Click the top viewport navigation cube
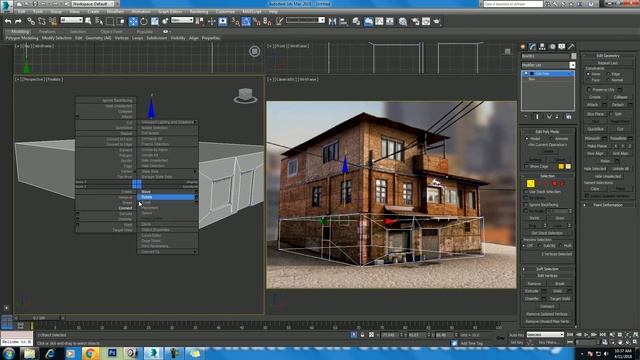The height and width of the screenshot is (360, 640). (x=255, y=51)
